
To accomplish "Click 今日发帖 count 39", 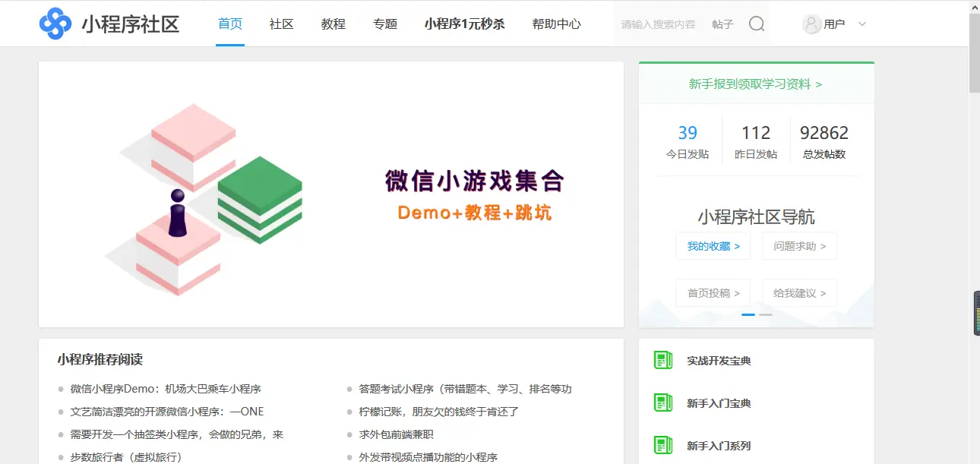I will 688,133.
